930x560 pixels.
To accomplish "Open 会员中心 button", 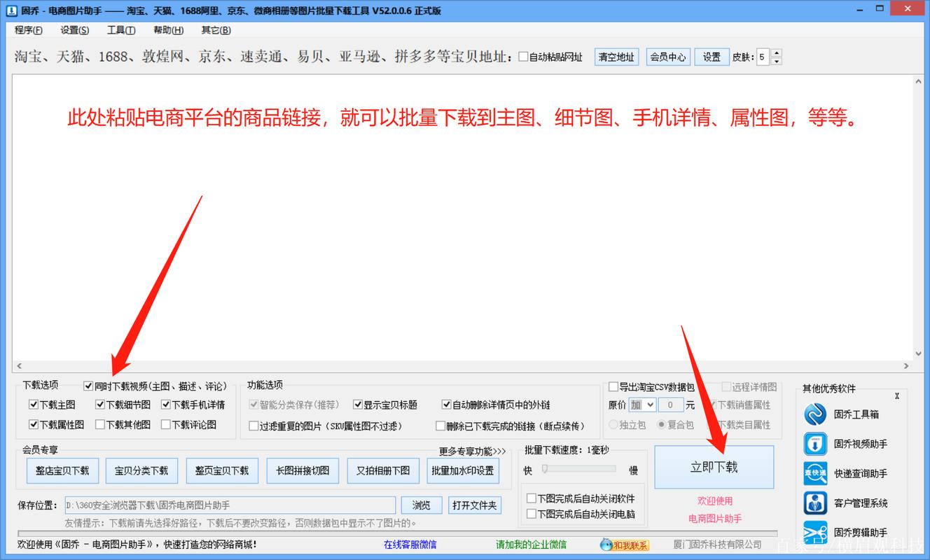I will pos(668,57).
